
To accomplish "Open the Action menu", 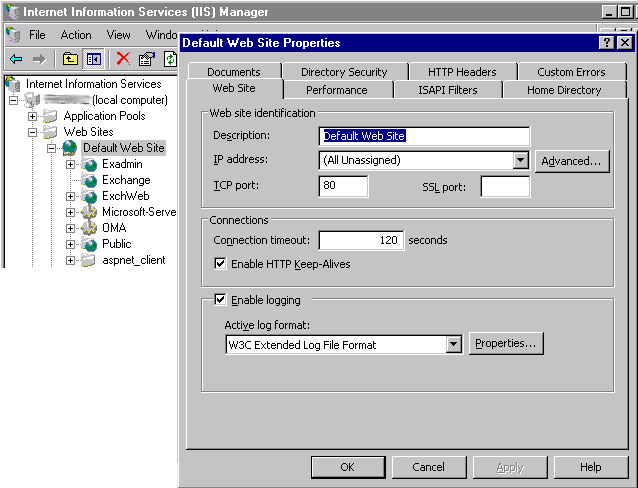I will [x=76, y=35].
